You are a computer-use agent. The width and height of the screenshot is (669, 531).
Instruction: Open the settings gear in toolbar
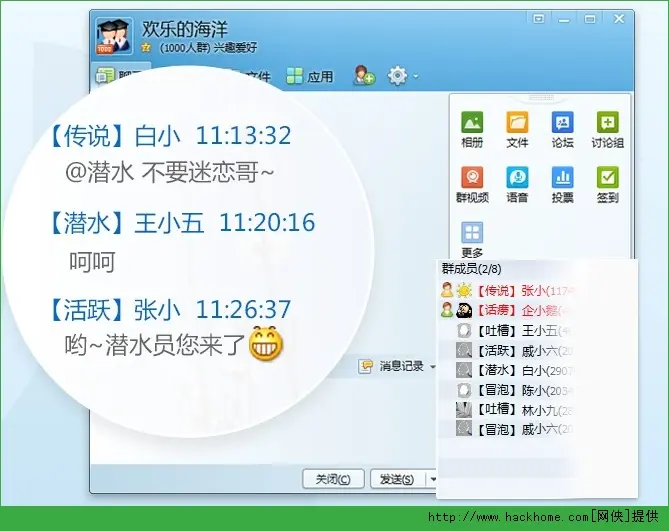click(397, 75)
